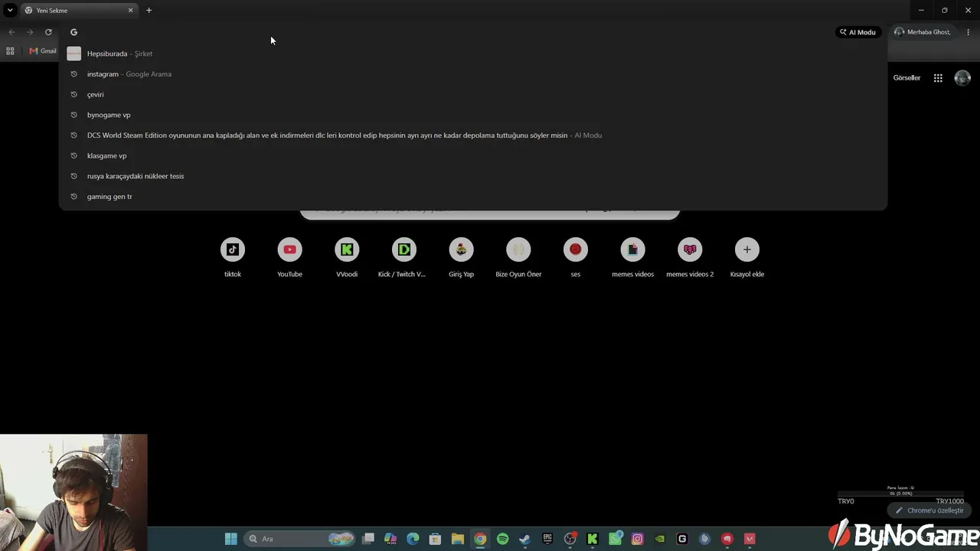This screenshot has height=551, width=980.
Task: Click the taskbar Ara search box
Action: click(300, 539)
